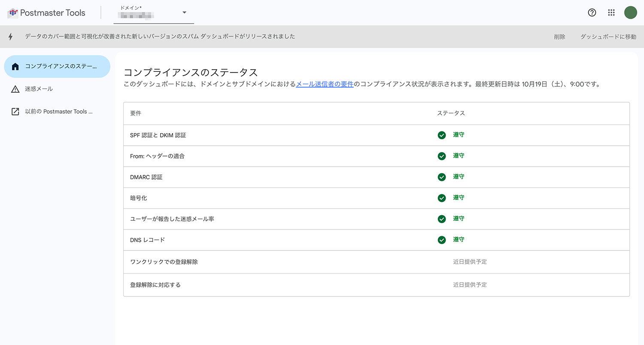The height and width of the screenshot is (345, 644).
Task: Open the メール送信者の要件 link
Action: 324,85
